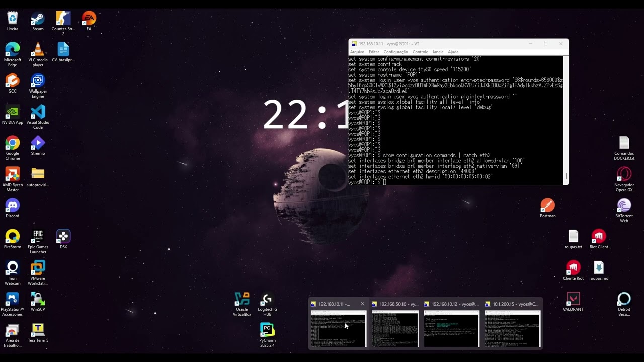Select the Logitech G HUB icon
Screen dimensions: 644x362
pyautogui.click(x=267, y=304)
